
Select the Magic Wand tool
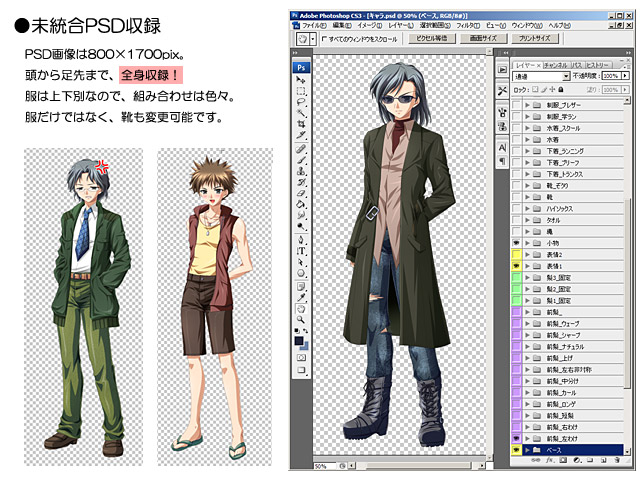point(301,113)
